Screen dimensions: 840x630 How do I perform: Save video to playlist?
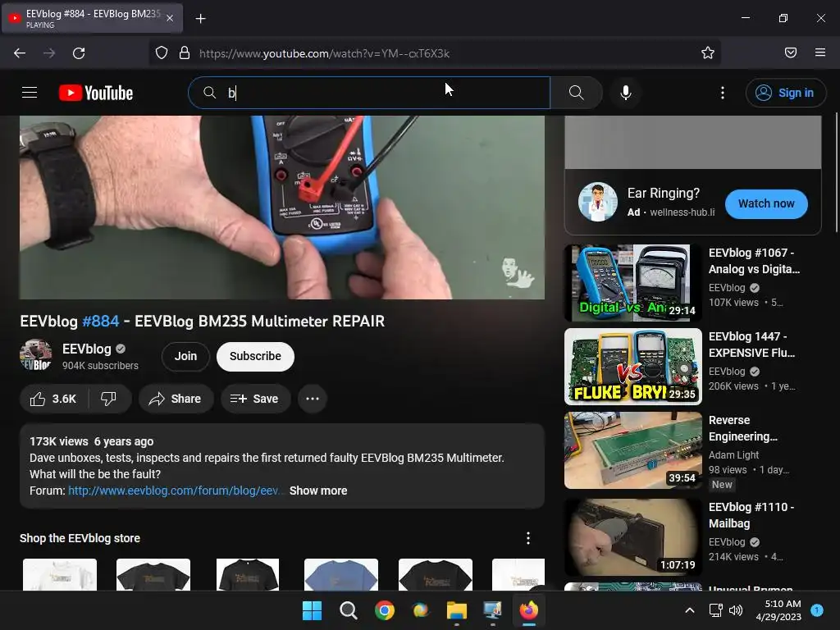click(255, 399)
